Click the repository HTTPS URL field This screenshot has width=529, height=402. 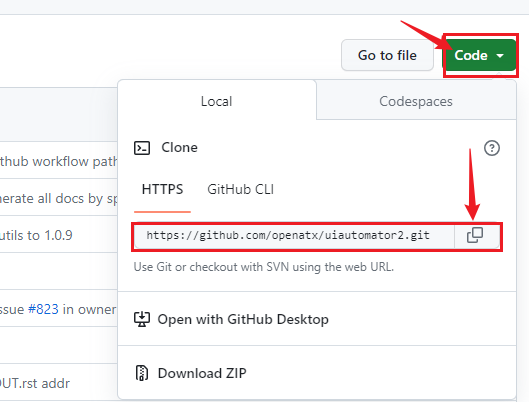point(294,235)
